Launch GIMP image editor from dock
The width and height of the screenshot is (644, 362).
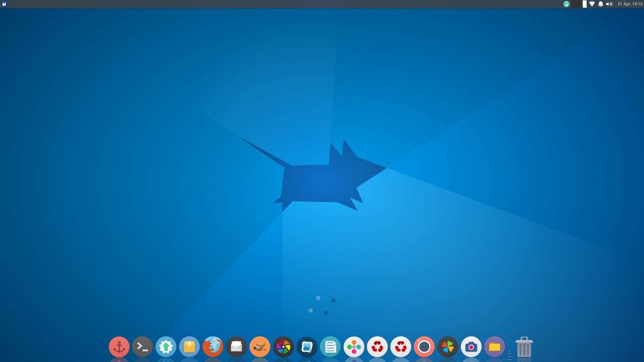(x=260, y=347)
